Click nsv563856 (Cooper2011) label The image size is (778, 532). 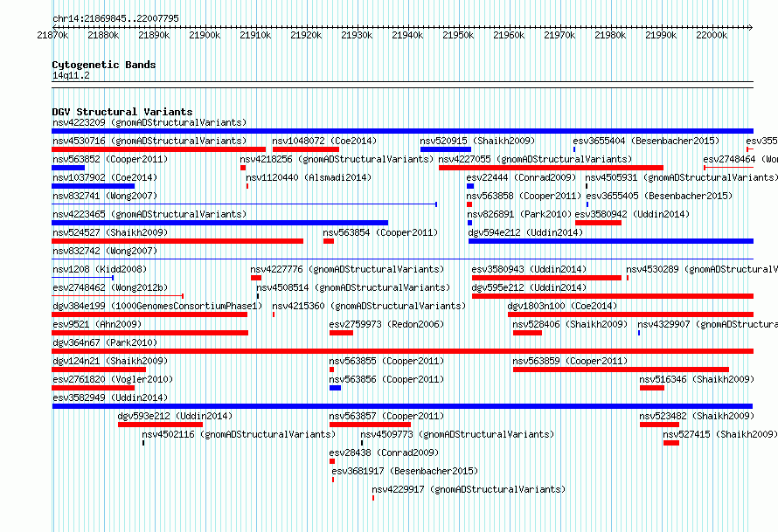[x=387, y=379]
